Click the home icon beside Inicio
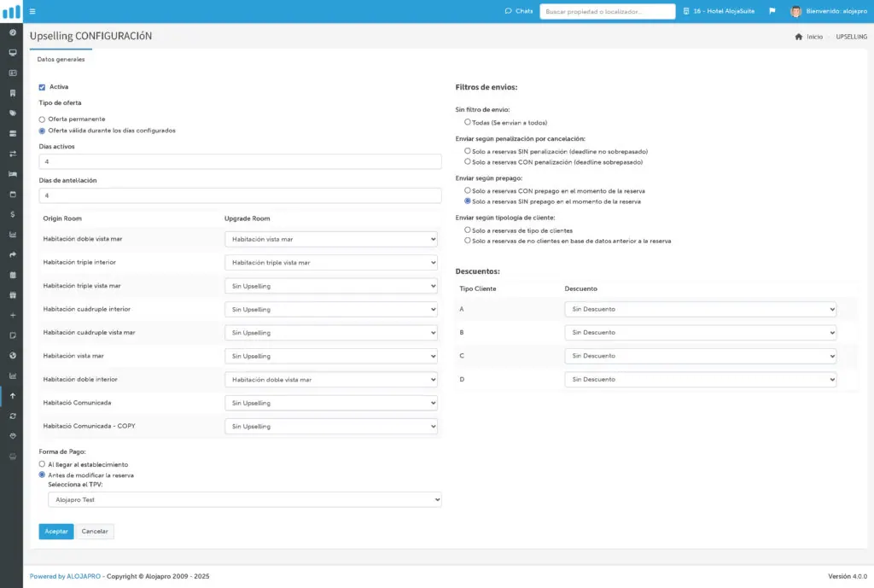 [798, 37]
